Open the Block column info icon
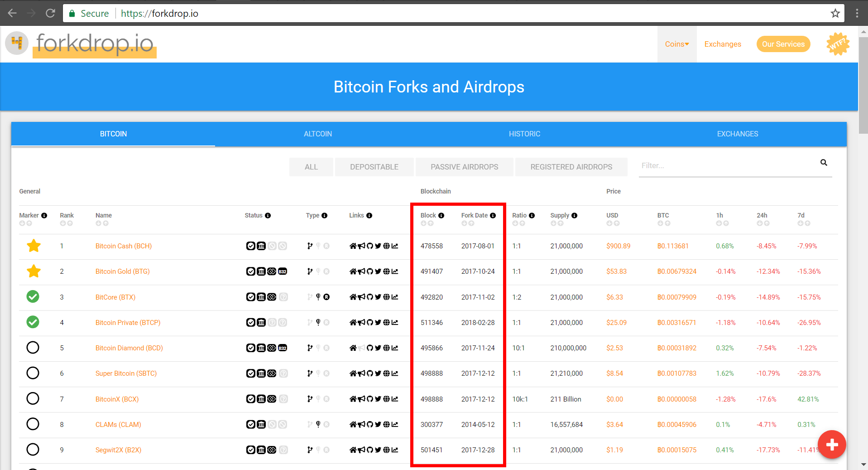 [441, 215]
